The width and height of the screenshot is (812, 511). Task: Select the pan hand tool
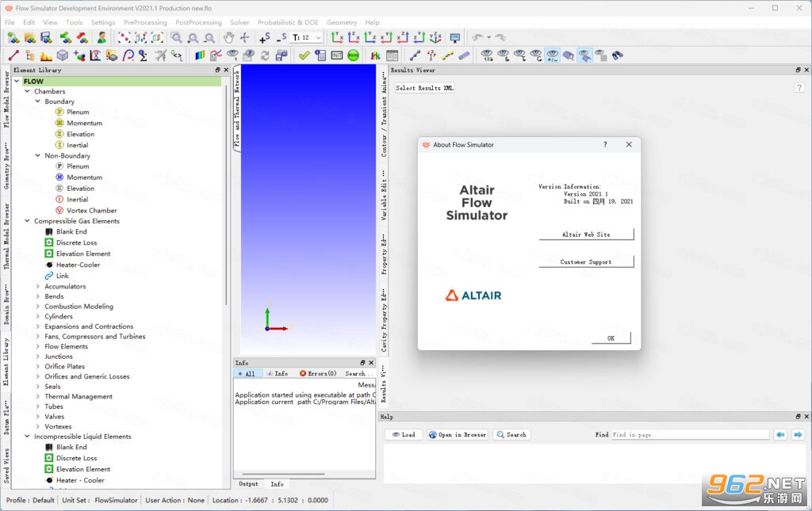[228, 37]
